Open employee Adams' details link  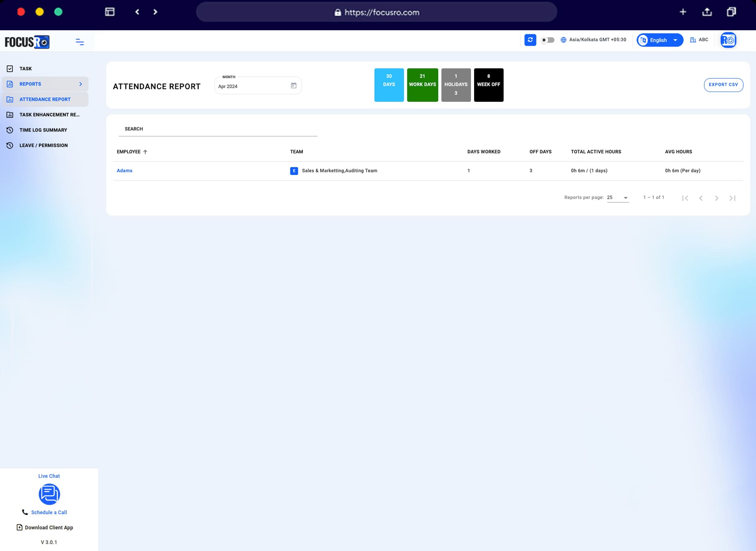(124, 170)
